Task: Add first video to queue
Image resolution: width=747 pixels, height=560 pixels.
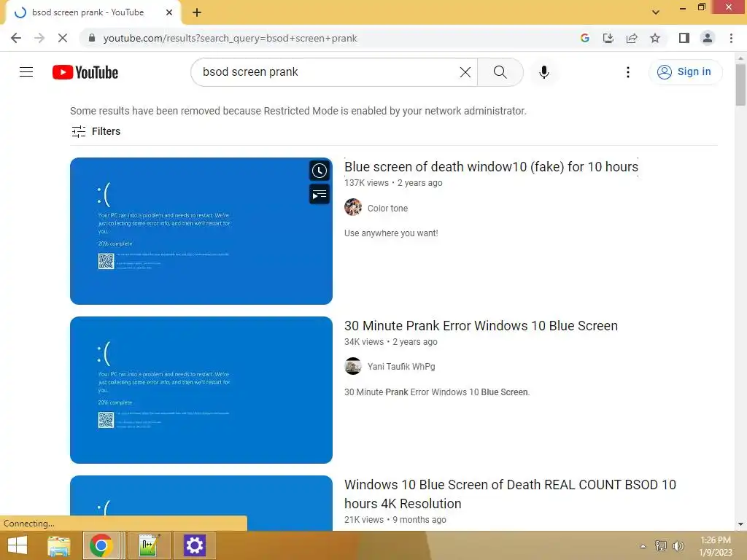Action: (320, 194)
